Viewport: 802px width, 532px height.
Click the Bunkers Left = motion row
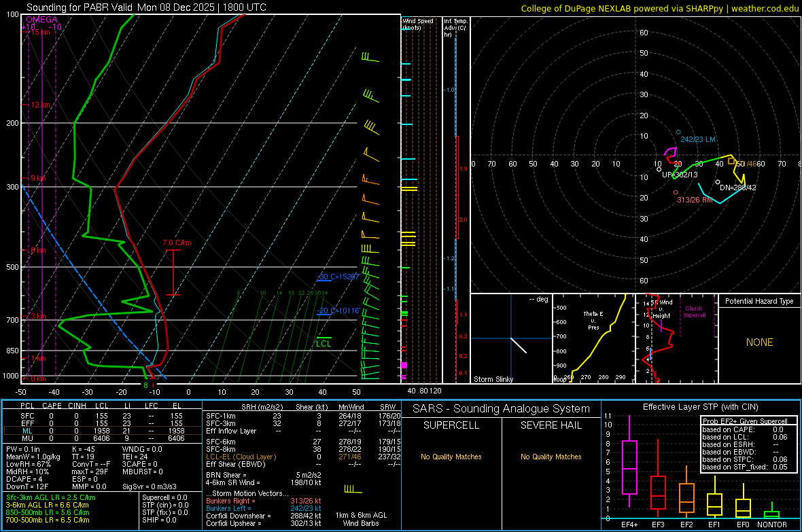click(x=264, y=508)
